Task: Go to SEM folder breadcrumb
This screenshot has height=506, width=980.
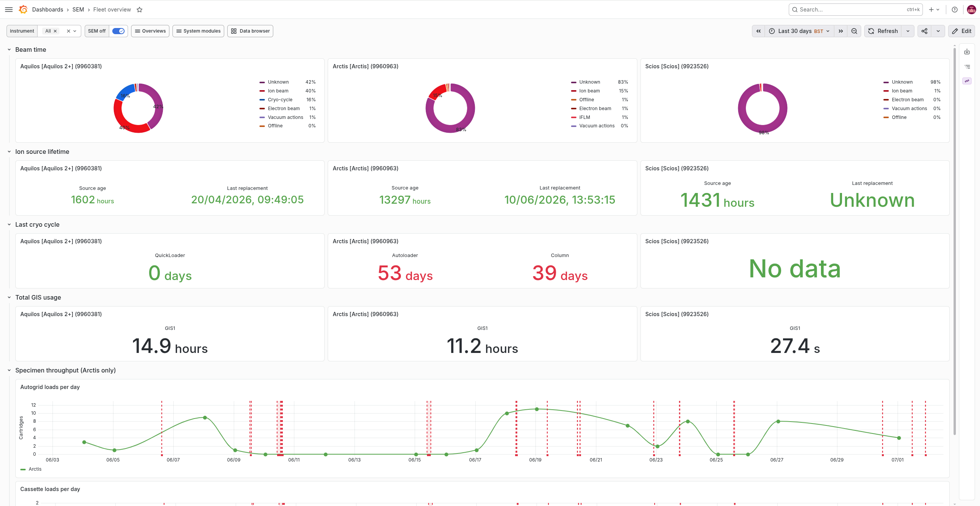Action: coord(78,10)
